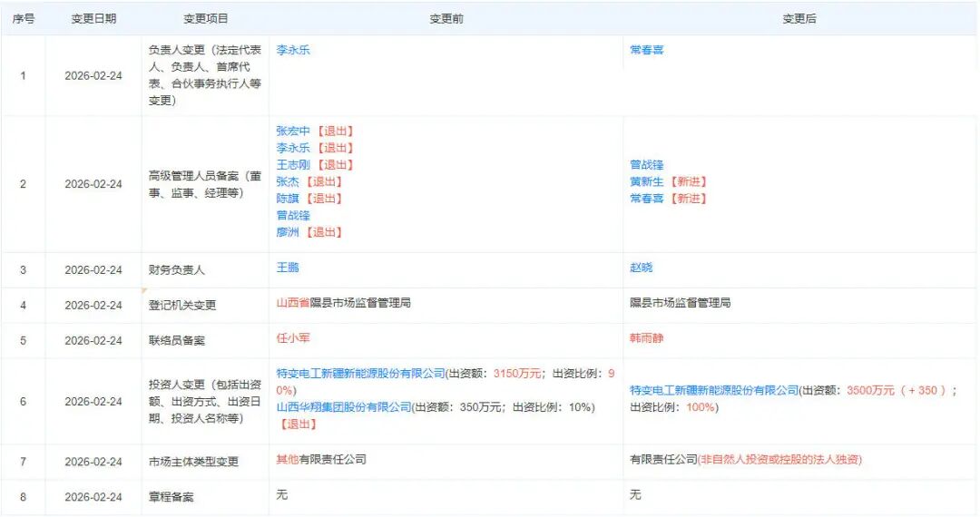This screenshot has height=517, width=980.
Task: Click the 3150万元 contribution amount
Action: [x=517, y=374]
